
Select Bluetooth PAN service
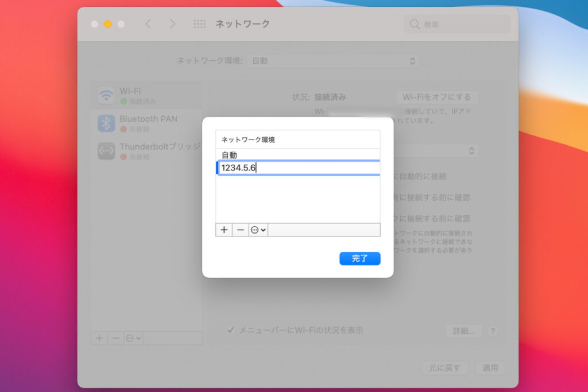[146, 123]
